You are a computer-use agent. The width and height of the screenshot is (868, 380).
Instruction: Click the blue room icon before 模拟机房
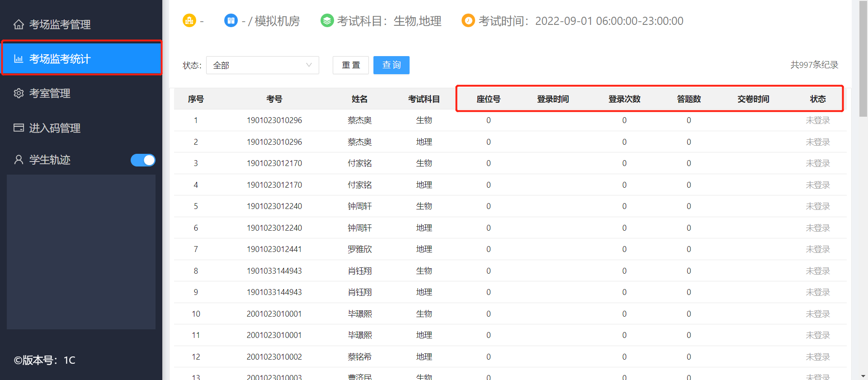click(231, 20)
